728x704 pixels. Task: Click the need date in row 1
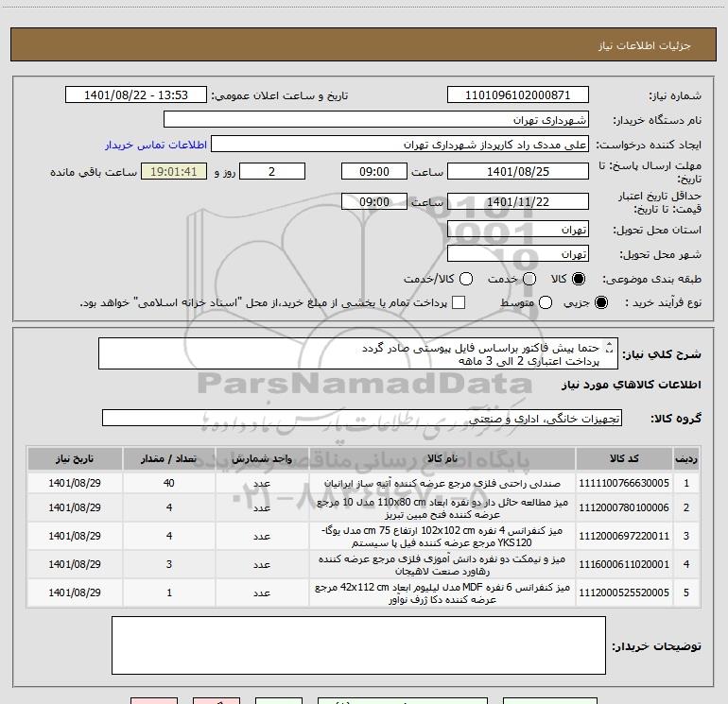75,483
